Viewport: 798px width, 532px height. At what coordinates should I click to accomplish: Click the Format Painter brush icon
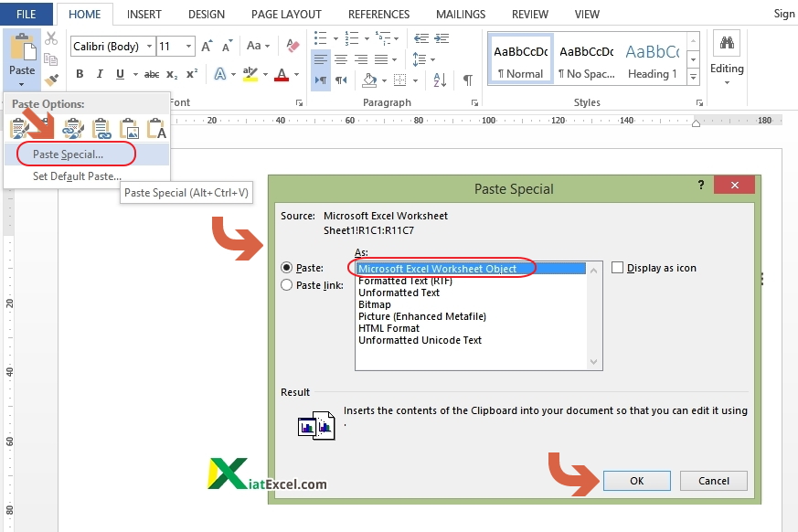pos(51,80)
